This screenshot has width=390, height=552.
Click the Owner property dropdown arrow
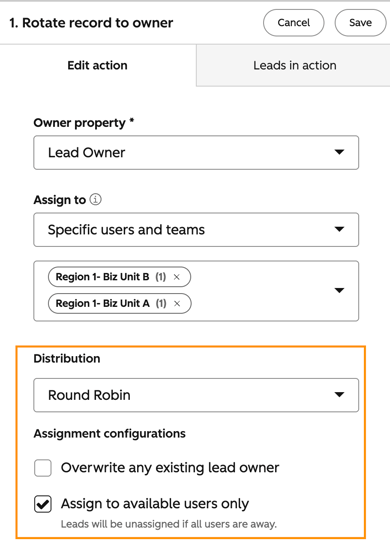pos(339,152)
